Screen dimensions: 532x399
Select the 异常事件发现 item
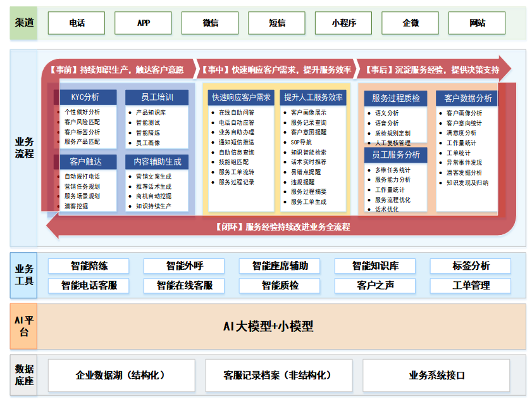click(x=464, y=163)
